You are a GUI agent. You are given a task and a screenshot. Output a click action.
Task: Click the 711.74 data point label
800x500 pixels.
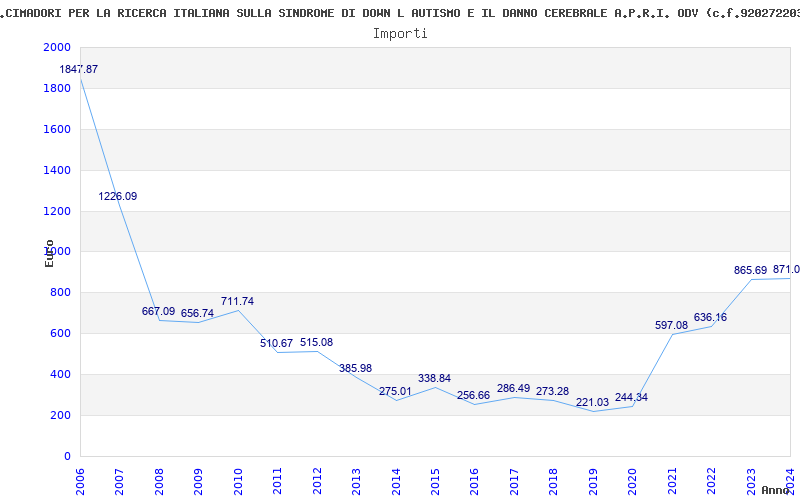pos(237,302)
